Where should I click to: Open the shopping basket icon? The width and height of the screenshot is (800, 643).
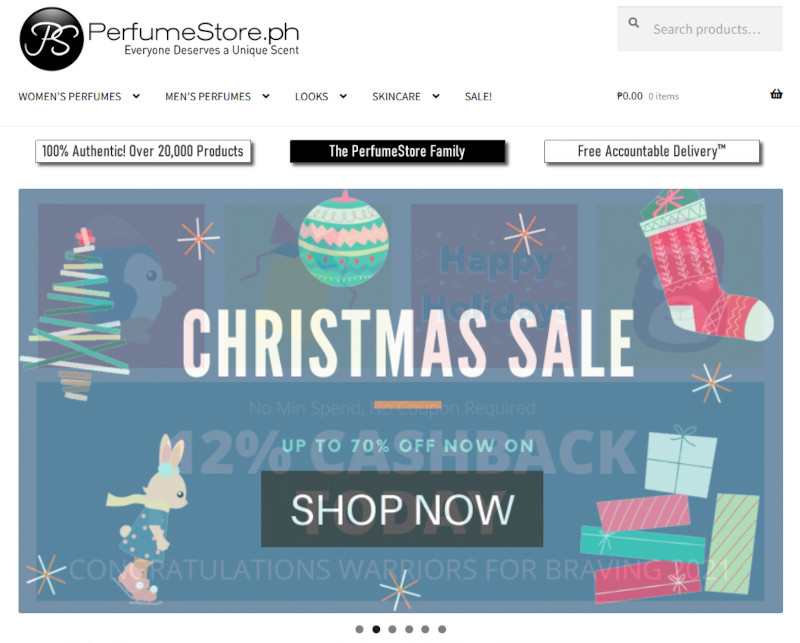(x=776, y=94)
